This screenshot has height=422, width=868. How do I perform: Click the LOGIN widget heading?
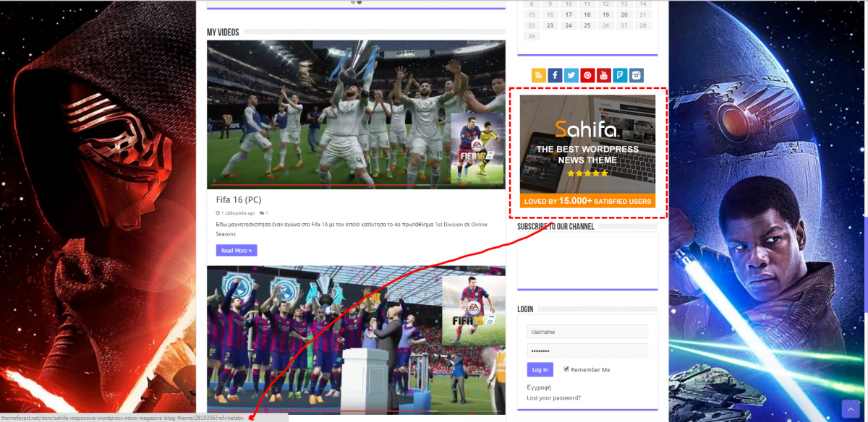point(525,309)
